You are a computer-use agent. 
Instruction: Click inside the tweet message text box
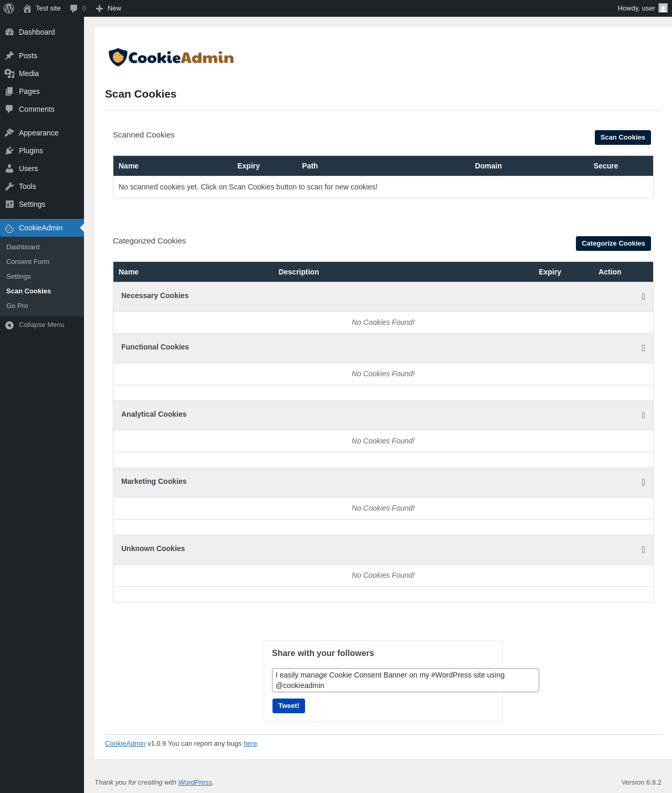(405, 680)
